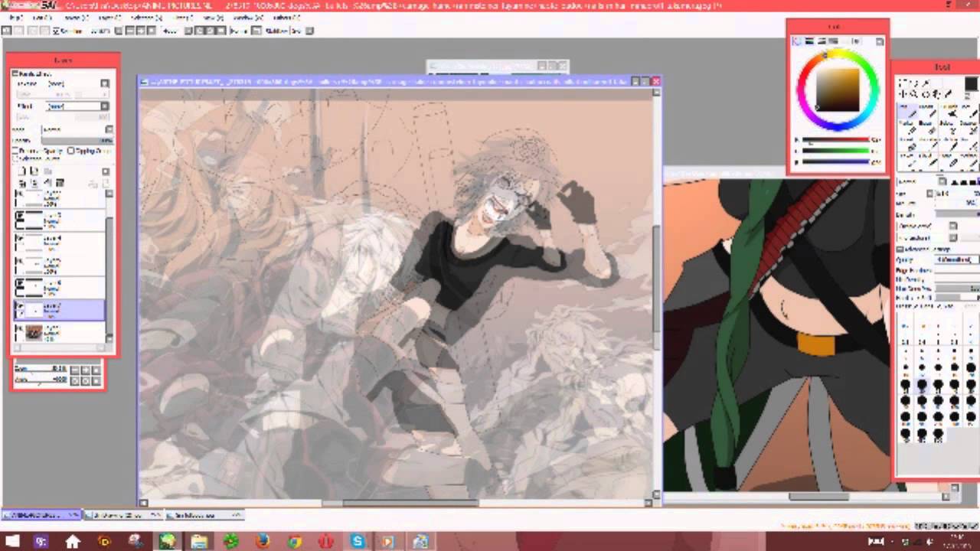Hide the bottom image layer's eye icon

click(x=20, y=328)
